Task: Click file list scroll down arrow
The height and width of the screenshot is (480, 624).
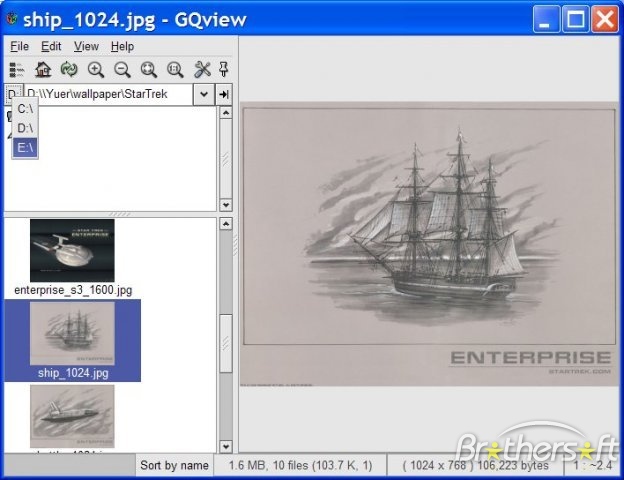Action: tap(226, 446)
